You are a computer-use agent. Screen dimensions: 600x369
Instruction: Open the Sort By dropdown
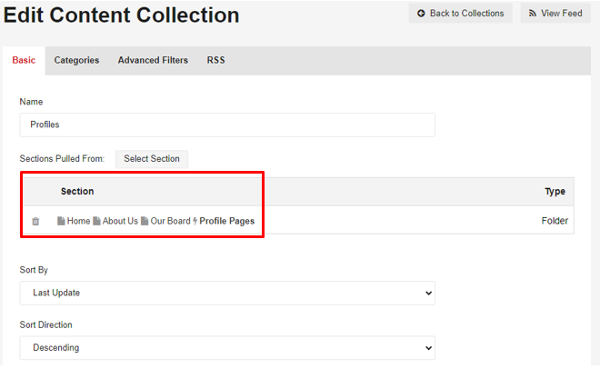(x=227, y=293)
